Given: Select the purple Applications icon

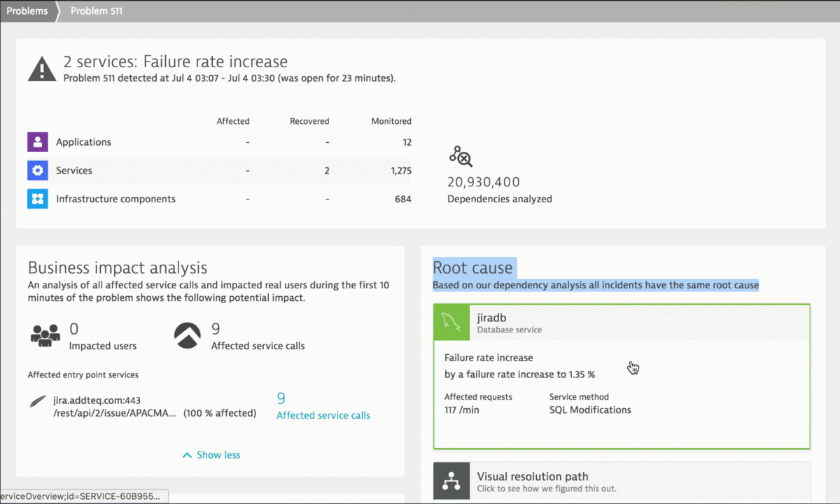Looking at the screenshot, I should (37, 141).
